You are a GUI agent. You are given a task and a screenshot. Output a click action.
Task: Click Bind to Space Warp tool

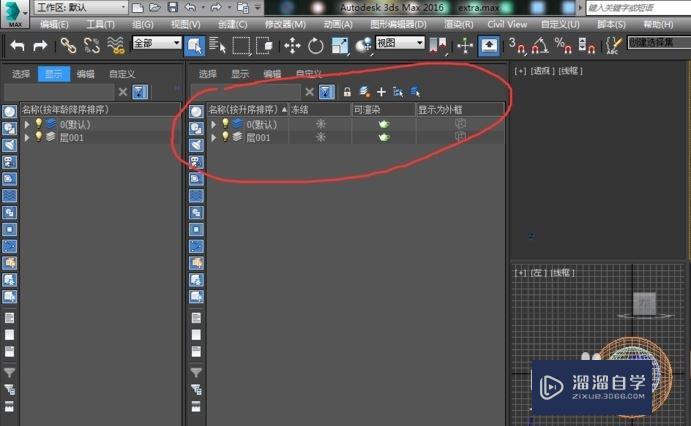[x=115, y=45]
